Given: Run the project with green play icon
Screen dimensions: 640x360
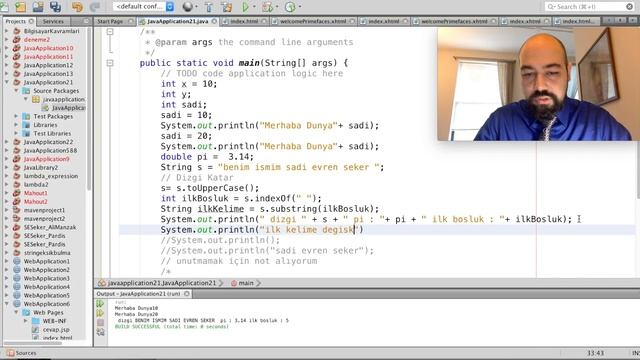Looking at the screenshot, I should [x=245, y=7].
